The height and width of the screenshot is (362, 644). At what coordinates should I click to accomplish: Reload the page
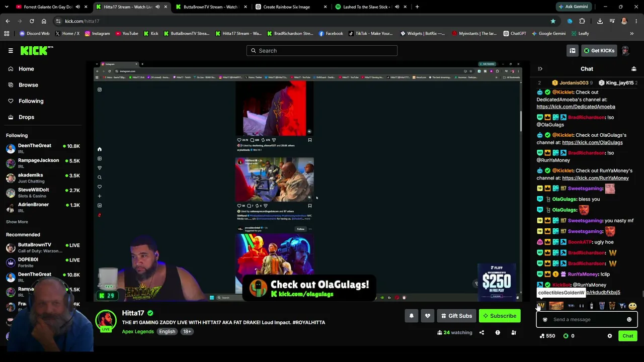point(32,21)
